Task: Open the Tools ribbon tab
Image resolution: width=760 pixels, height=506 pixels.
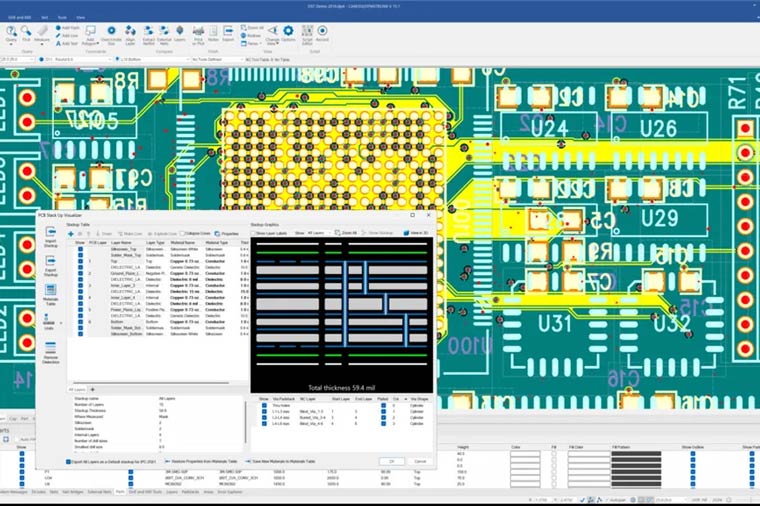Action: 62,17
